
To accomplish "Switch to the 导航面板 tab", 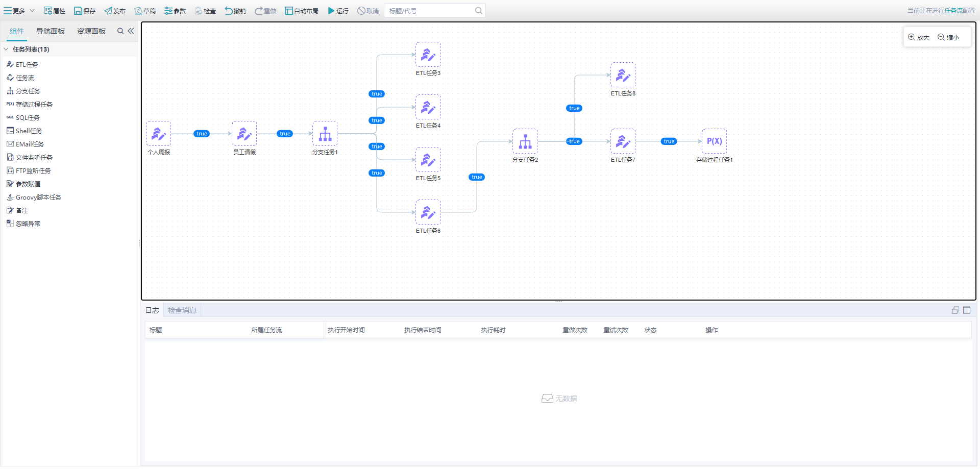I will coord(51,31).
